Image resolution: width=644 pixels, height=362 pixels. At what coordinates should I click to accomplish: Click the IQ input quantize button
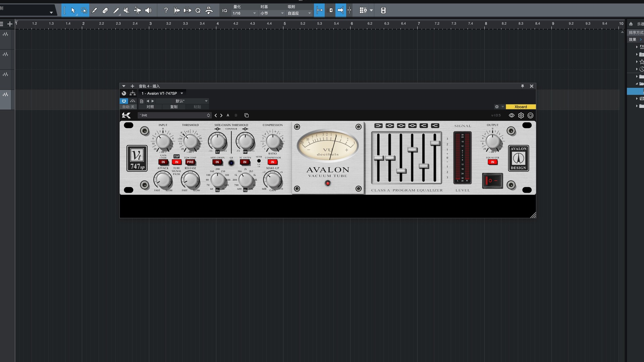tap(225, 10)
